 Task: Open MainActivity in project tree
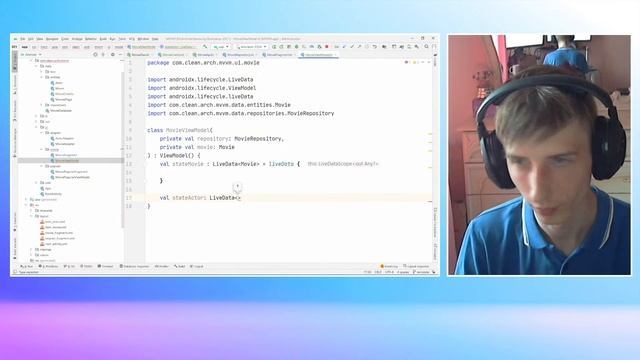[x=51, y=194]
